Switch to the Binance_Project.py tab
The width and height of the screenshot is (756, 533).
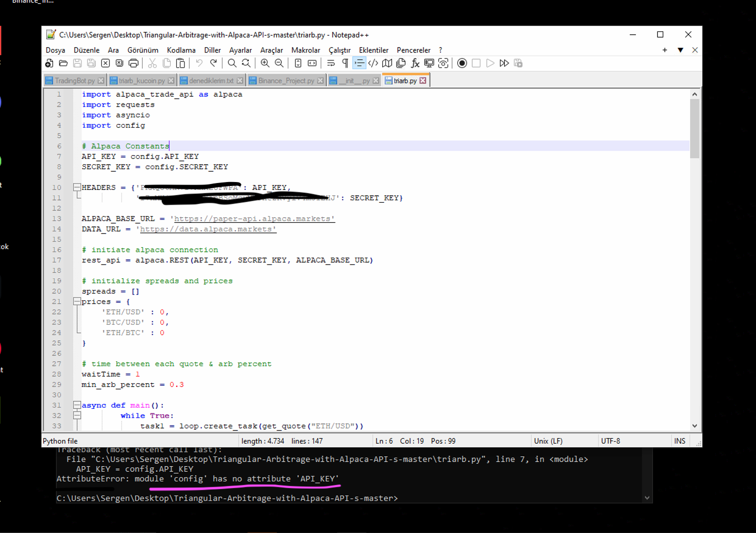[286, 80]
